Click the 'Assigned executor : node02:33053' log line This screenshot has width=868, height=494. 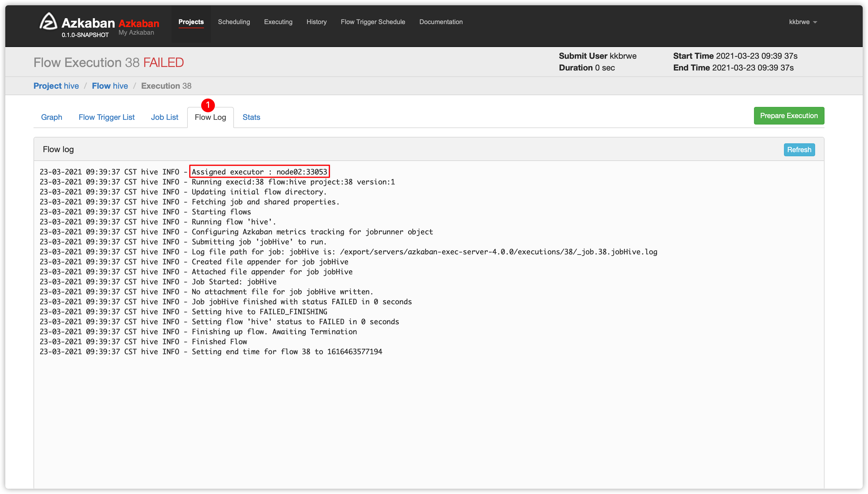coord(184,172)
